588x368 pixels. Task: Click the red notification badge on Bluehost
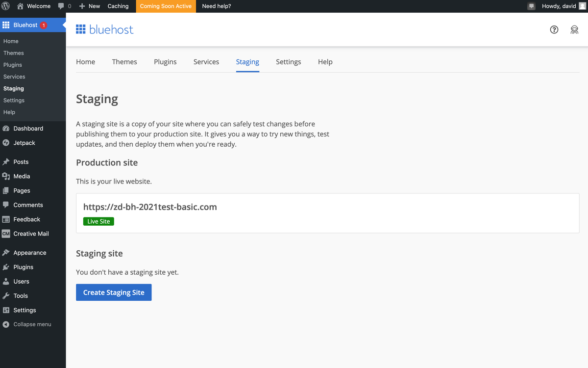coord(44,25)
